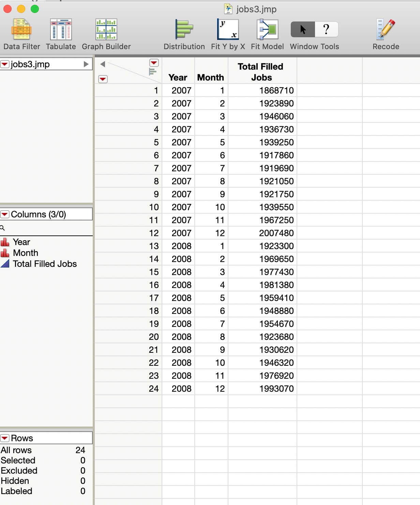Screen dimensions: 420x505
Task: Click the Selected rows count line
Action: (x=43, y=460)
